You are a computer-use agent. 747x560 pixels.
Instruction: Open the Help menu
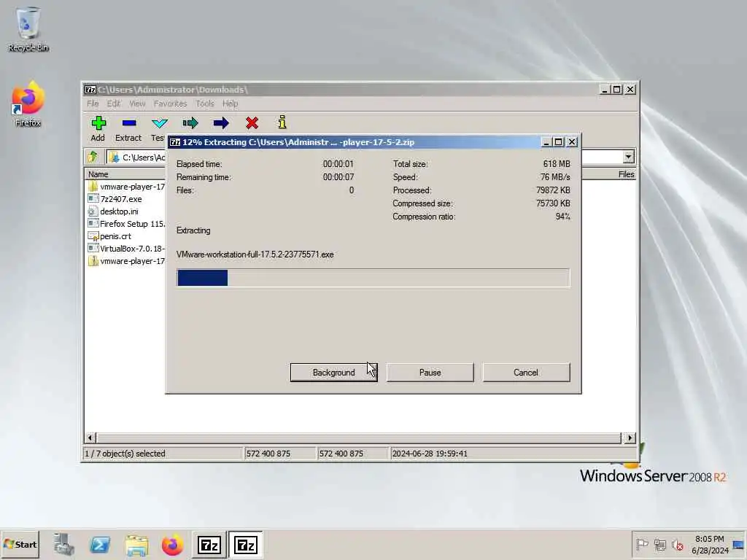[230, 104]
